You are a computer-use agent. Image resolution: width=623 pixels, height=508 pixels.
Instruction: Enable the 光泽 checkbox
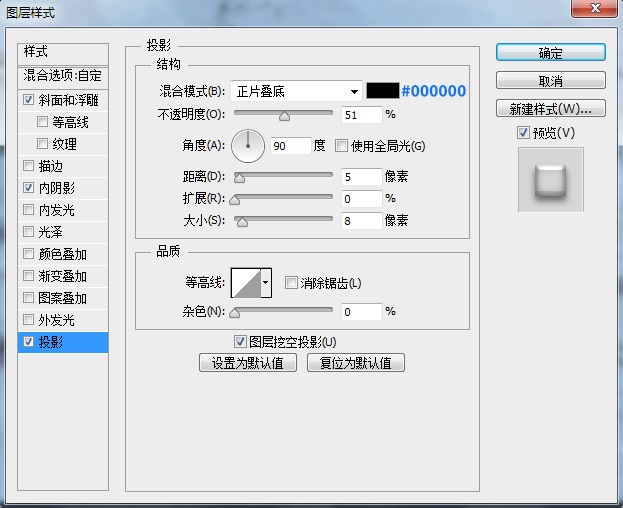(28, 231)
